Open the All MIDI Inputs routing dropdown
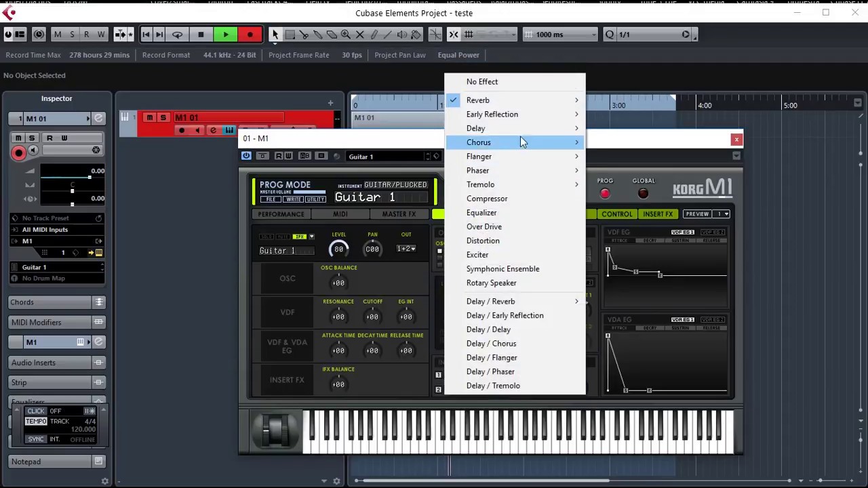The image size is (868, 488). click(56, 229)
